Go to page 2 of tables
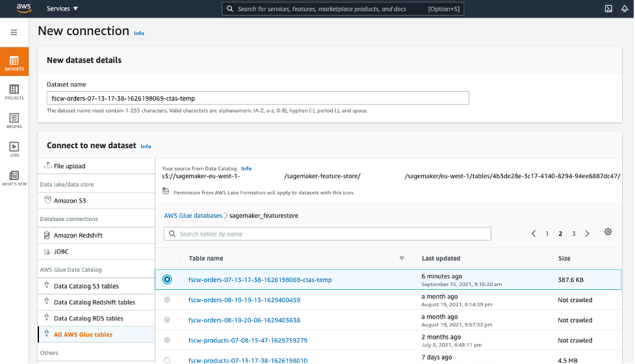Viewport: 635px width, 364px height. [560, 233]
